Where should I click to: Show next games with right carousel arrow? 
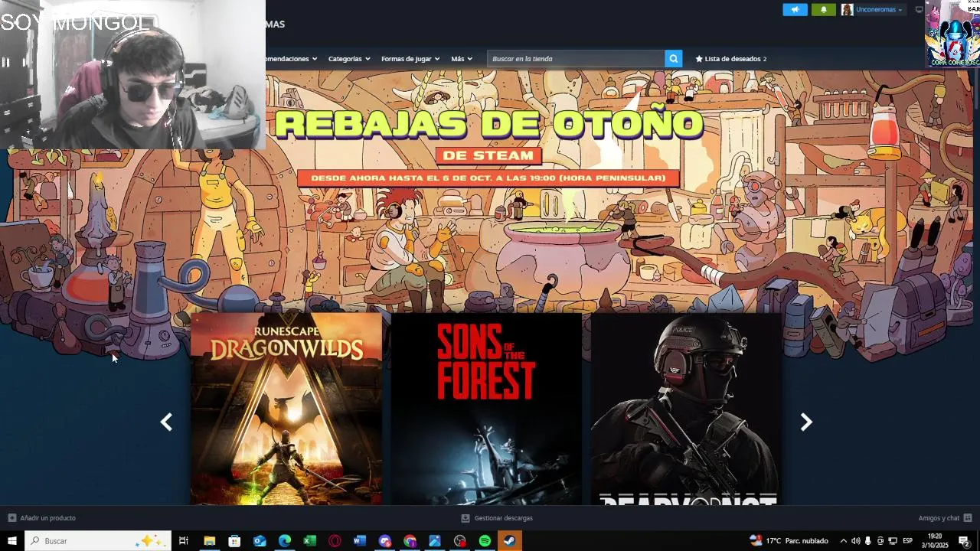click(x=806, y=422)
